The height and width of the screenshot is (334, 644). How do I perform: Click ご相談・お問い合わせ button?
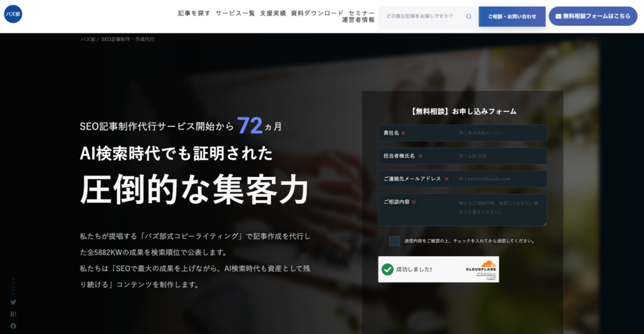pos(512,16)
